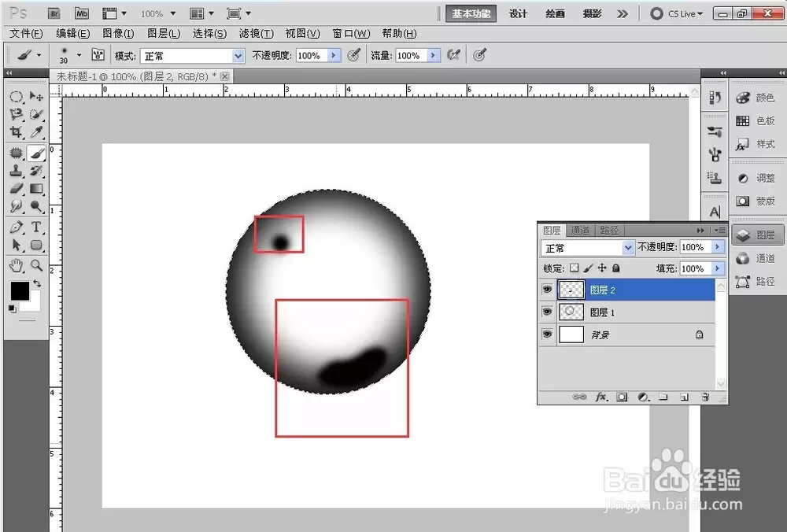Select the Path Selection tool
The image size is (787, 532).
(x=16, y=245)
